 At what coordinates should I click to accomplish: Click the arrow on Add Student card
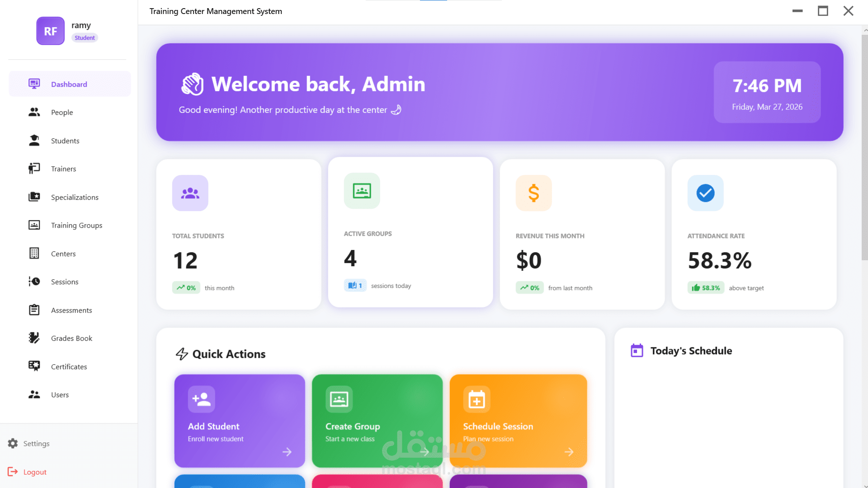click(287, 452)
